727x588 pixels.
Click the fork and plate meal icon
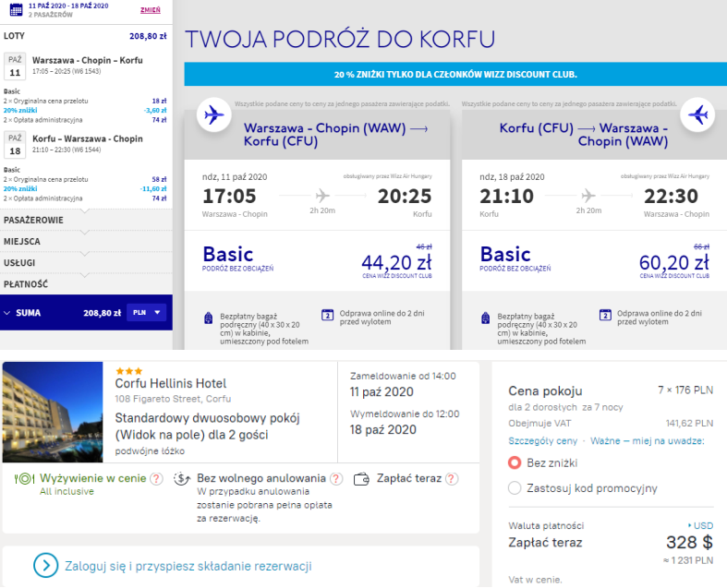[x=25, y=479]
